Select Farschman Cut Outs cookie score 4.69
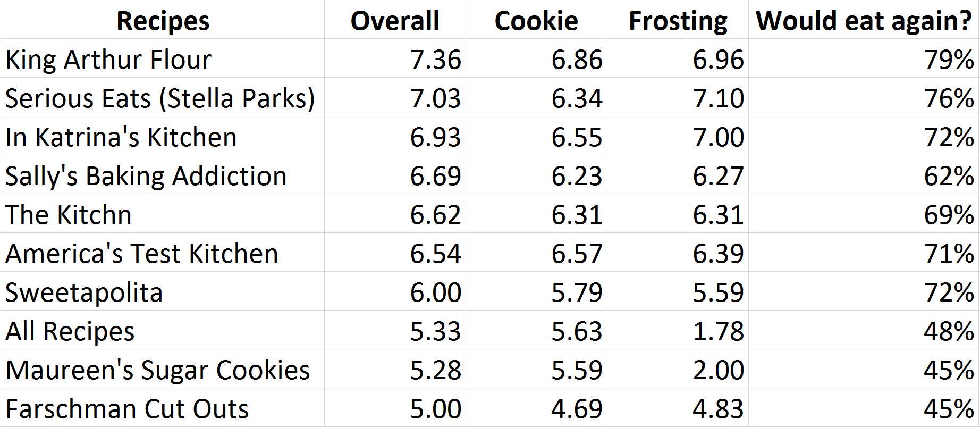Viewport: 980px width, 427px height. [x=536, y=408]
